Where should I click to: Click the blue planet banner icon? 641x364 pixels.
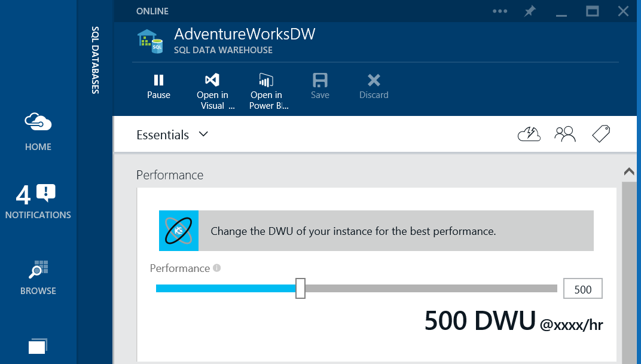click(x=179, y=231)
